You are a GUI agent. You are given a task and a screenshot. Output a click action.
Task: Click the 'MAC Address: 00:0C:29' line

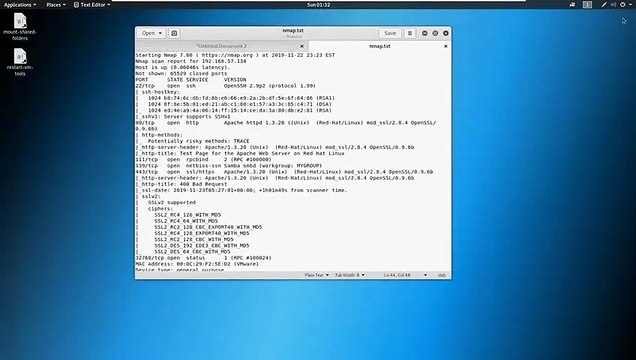(x=197, y=264)
